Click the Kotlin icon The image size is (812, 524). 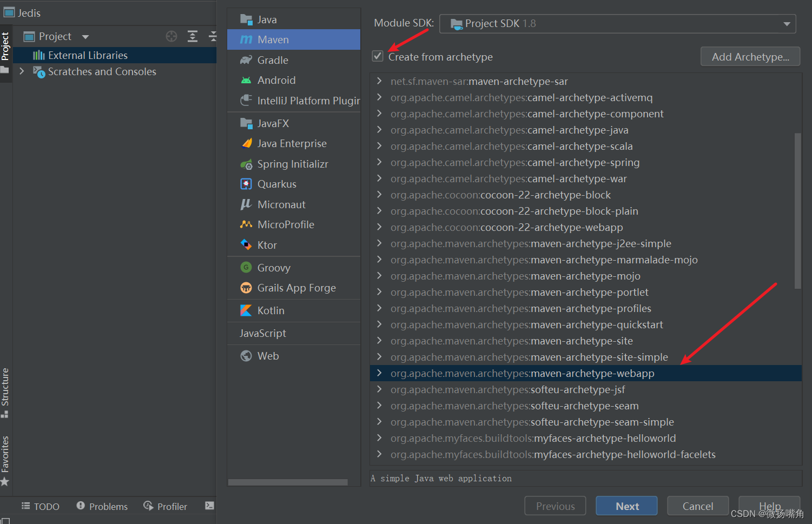click(246, 310)
